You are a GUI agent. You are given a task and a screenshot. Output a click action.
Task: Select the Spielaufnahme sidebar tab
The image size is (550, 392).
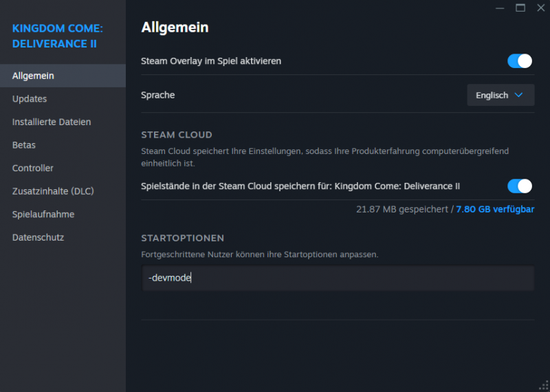click(63, 215)
